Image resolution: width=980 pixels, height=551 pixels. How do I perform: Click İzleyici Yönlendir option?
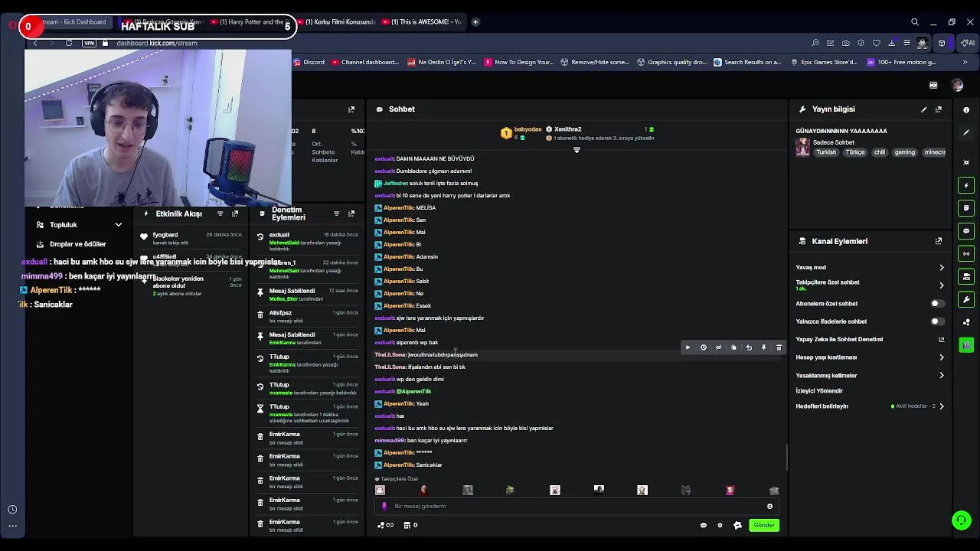coord(819,391)
